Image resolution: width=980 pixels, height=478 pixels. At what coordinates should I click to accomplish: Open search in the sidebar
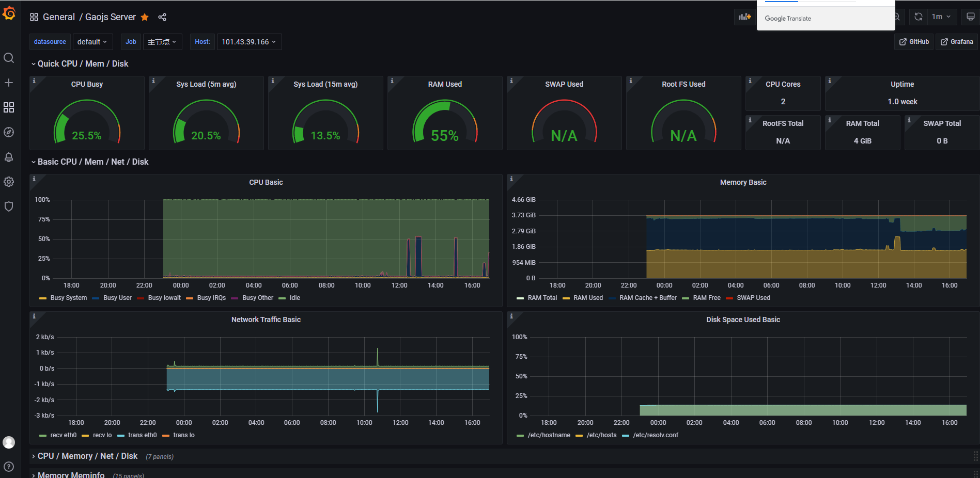click(x=9, y=58)
